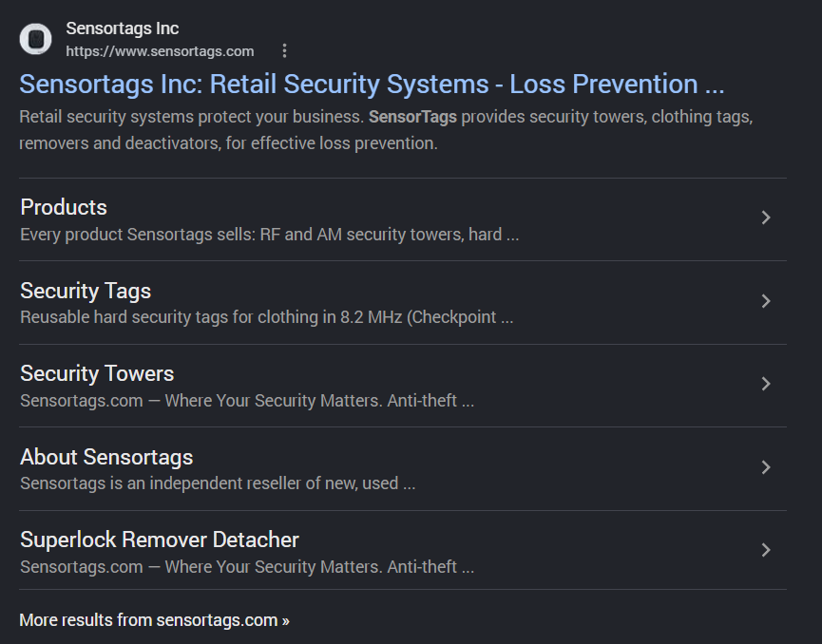
Task: Click the 'Reusable hard security tags' description
Action: [266, 317]
